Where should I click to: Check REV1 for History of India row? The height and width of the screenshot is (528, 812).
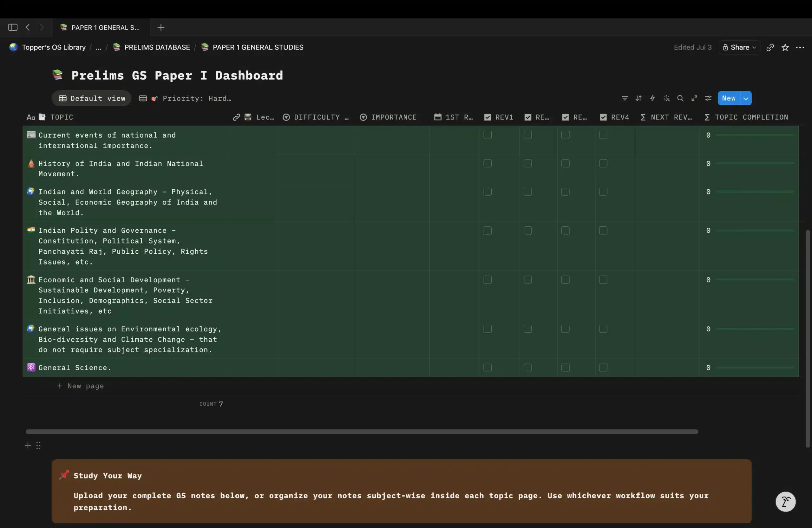488,164
